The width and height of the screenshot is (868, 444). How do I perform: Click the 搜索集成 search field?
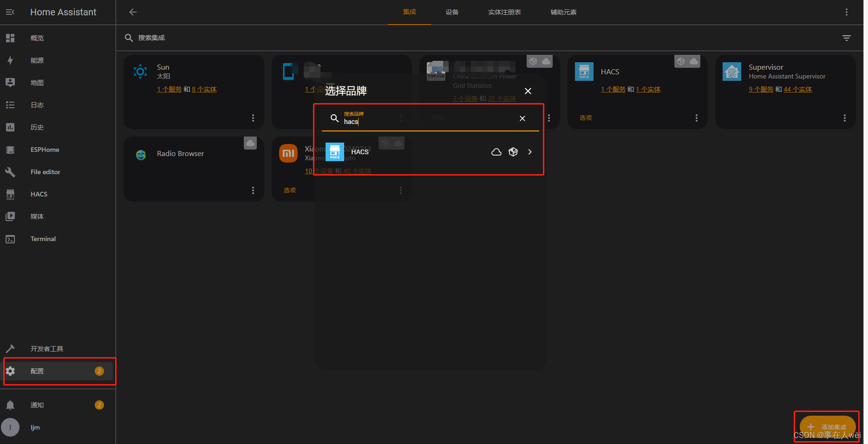click(x=478, y=38)
